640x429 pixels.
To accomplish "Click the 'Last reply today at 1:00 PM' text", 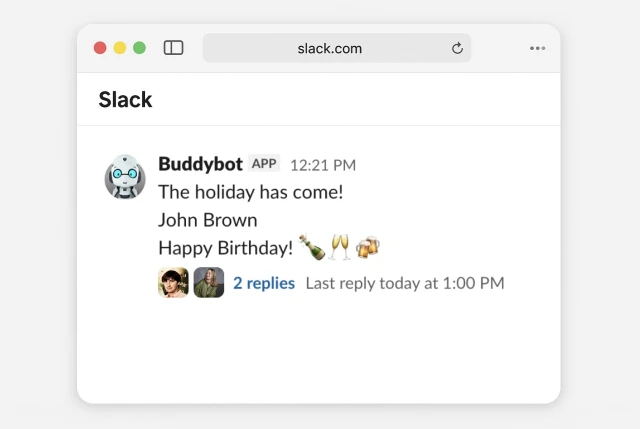I will tap(405, 283).
